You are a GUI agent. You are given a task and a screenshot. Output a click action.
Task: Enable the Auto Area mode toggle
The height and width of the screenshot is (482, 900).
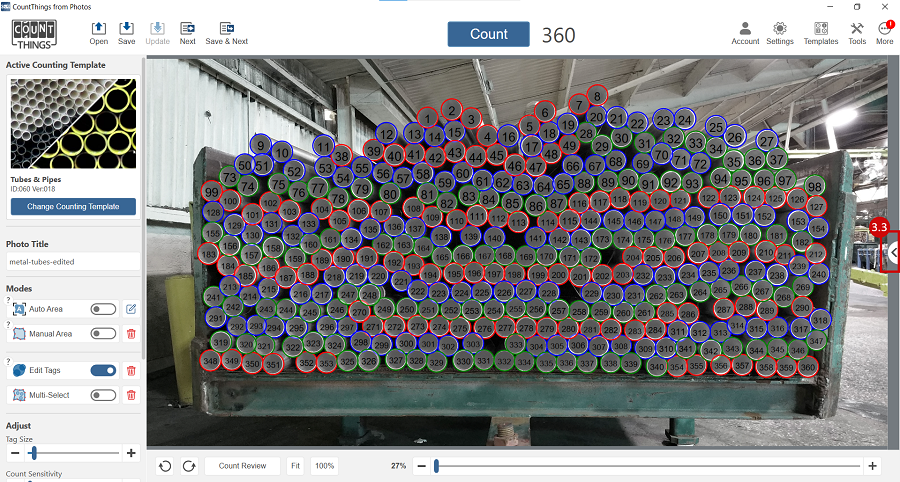103,309
